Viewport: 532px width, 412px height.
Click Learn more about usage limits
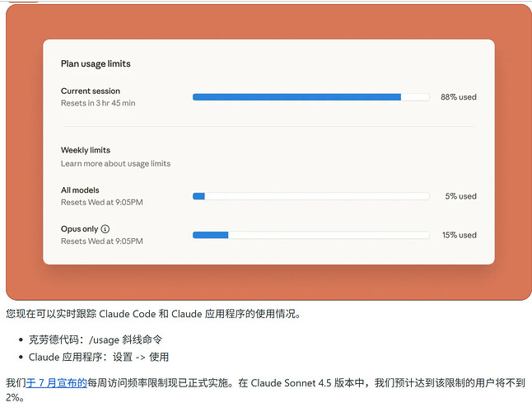click(x=115, y=164)
